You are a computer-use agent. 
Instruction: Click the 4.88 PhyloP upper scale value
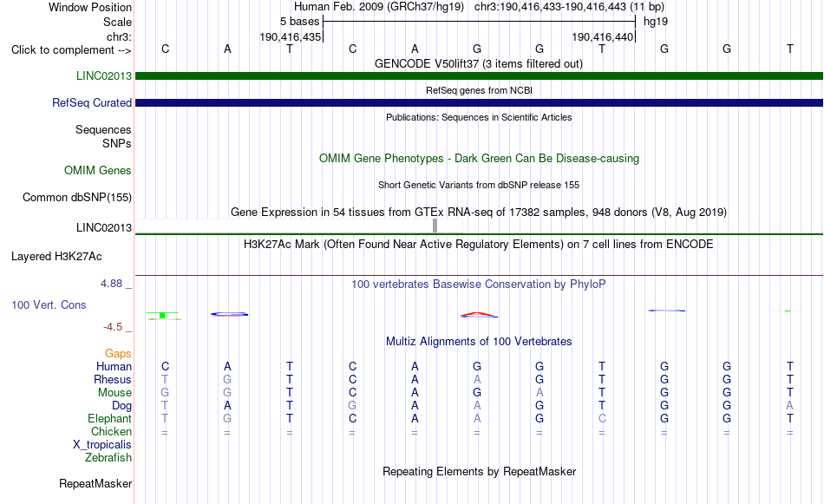click(x=111, y=284)
